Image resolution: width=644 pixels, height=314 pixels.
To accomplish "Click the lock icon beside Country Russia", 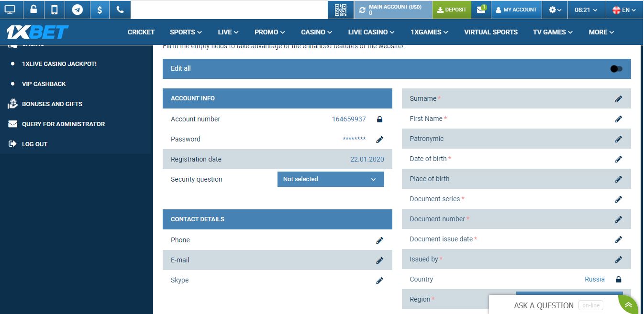I will click(x=618, y=280).
